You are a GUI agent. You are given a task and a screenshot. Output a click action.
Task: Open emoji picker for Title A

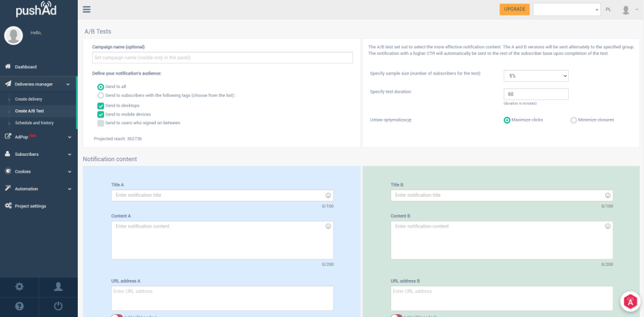(x=328, y=195)
